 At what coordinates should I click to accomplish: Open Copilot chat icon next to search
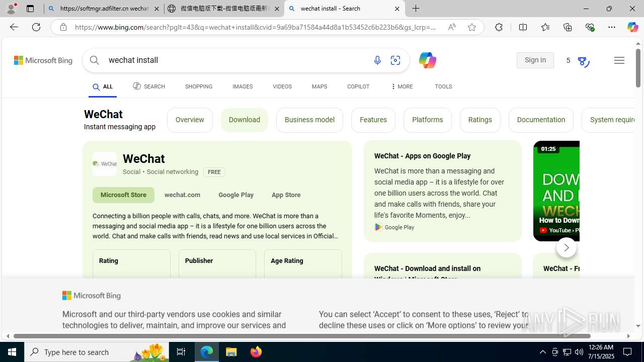427,60
